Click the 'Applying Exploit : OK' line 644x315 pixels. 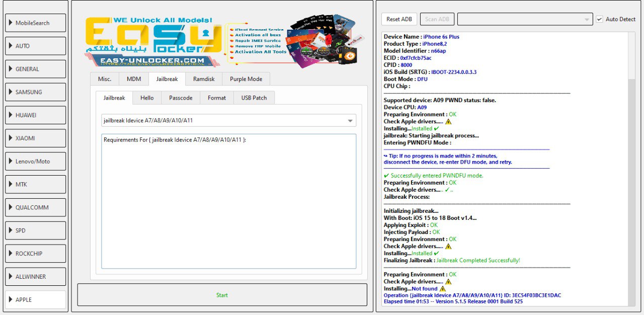coord(411,225)
